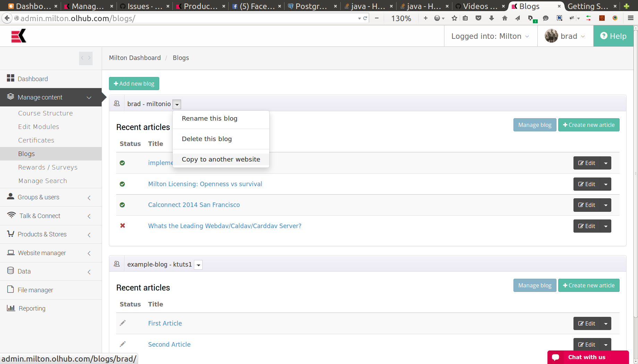Click draft pencil icon for Second Article

click(122, 344)
